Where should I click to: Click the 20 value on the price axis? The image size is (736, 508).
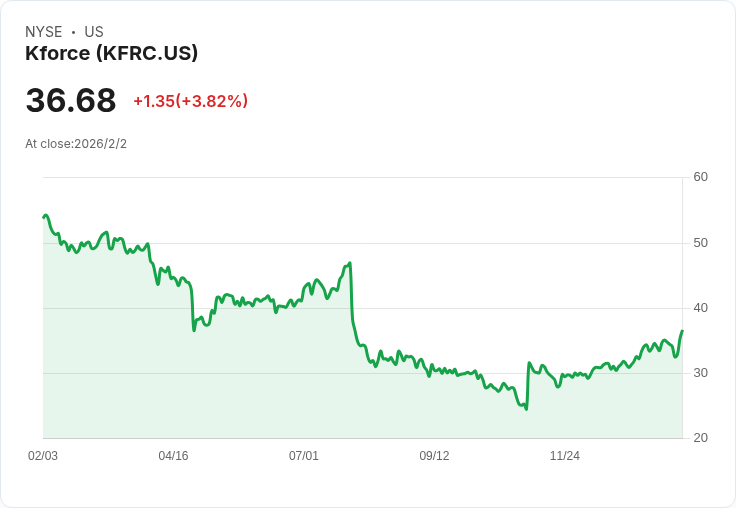click(701, 438)
